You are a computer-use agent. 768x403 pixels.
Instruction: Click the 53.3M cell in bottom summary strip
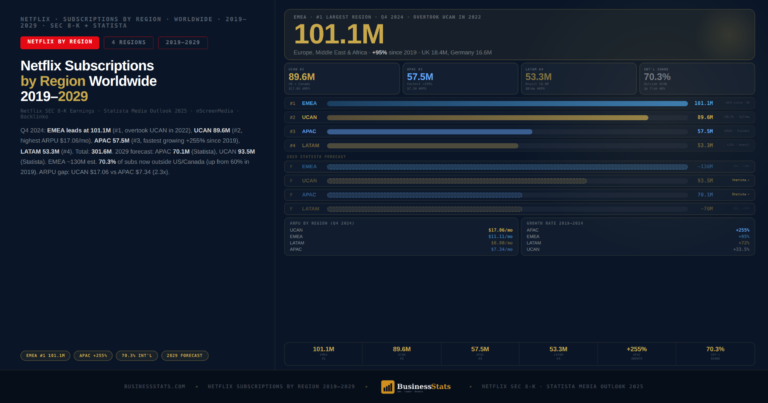click(558, 354)
